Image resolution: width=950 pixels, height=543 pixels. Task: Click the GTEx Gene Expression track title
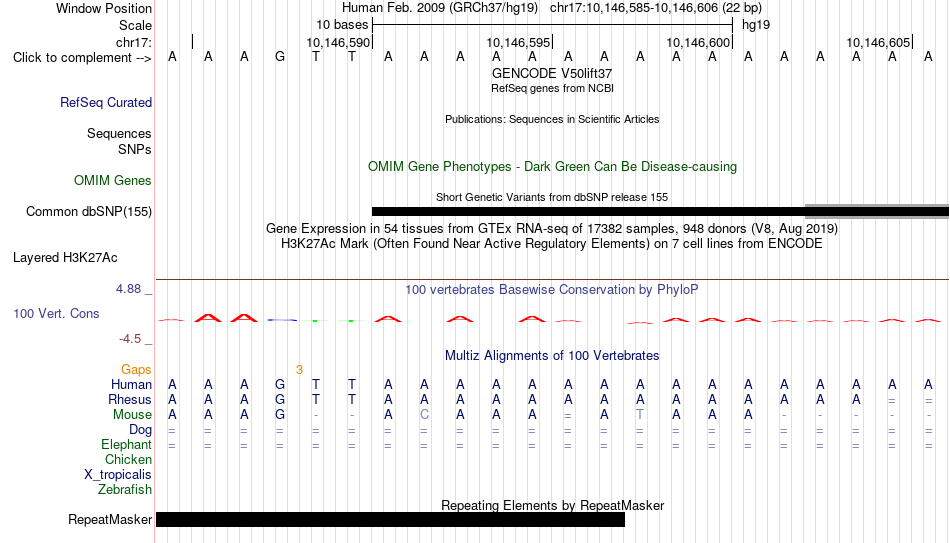tap(552, 228)
